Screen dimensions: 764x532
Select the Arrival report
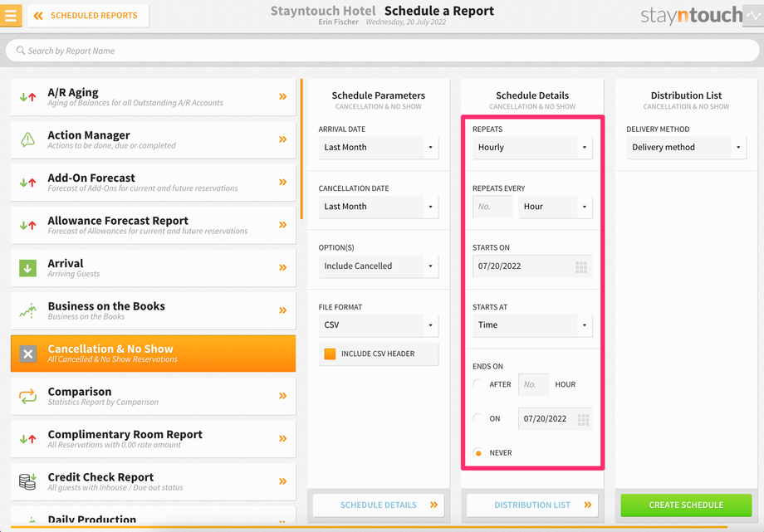click(x=153, y=268)
